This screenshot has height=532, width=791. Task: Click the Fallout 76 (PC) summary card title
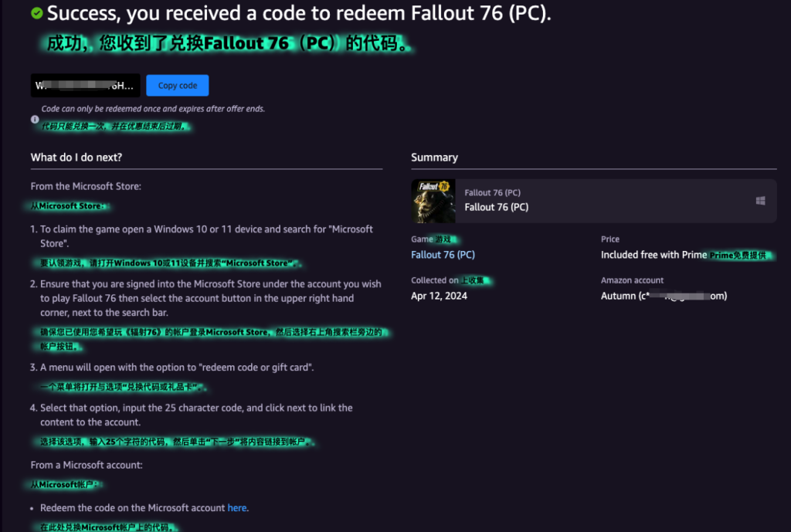[x=497, y=207]
